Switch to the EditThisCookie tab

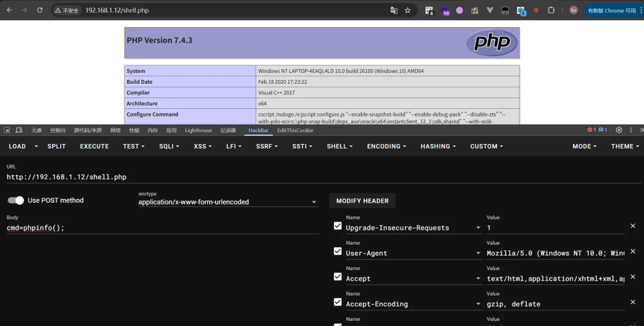coord(295,130)
